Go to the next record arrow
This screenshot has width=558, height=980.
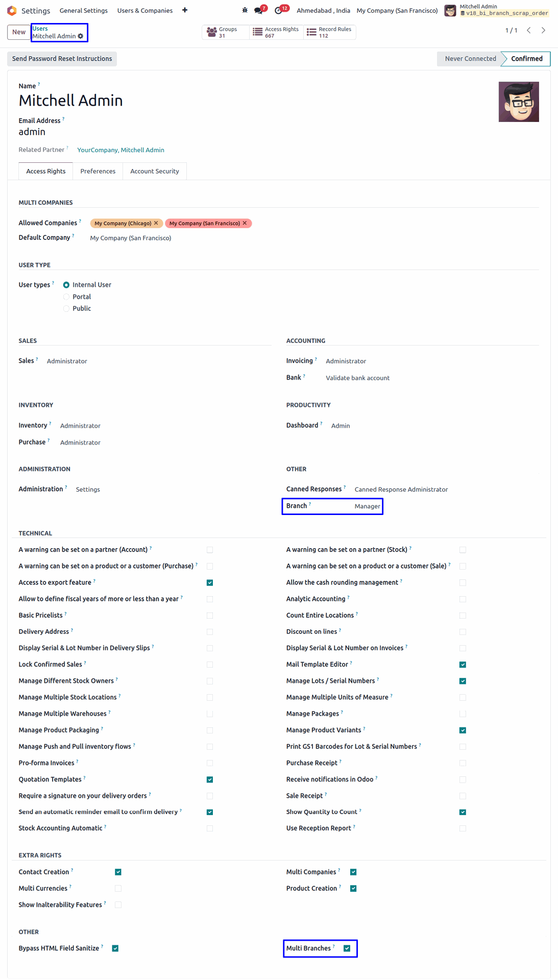tap(543, 31)
